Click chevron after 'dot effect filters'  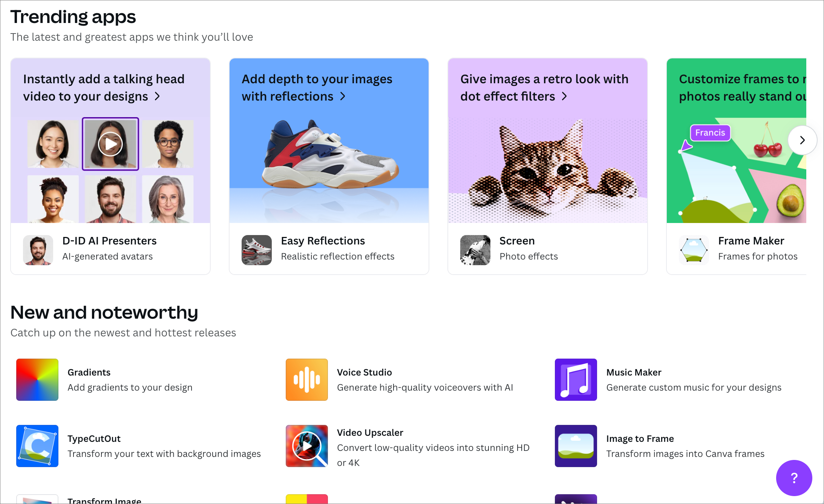point(564,96)
